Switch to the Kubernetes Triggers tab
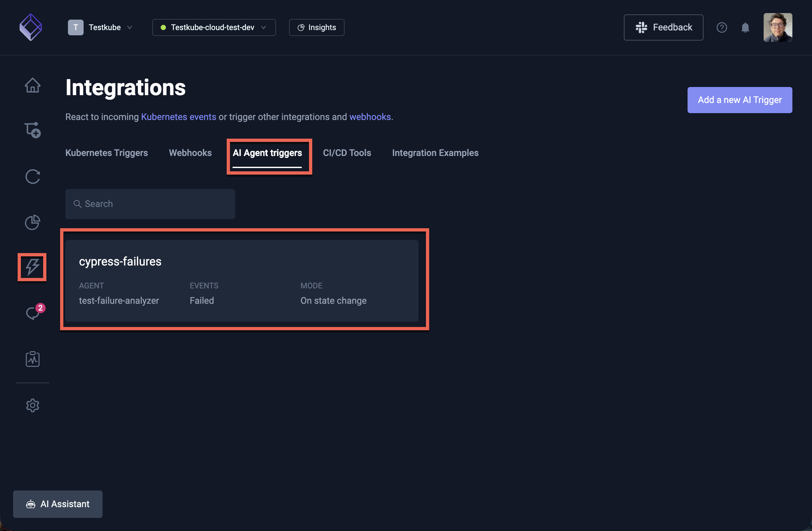812x531 pixels. tap(106, 153)
